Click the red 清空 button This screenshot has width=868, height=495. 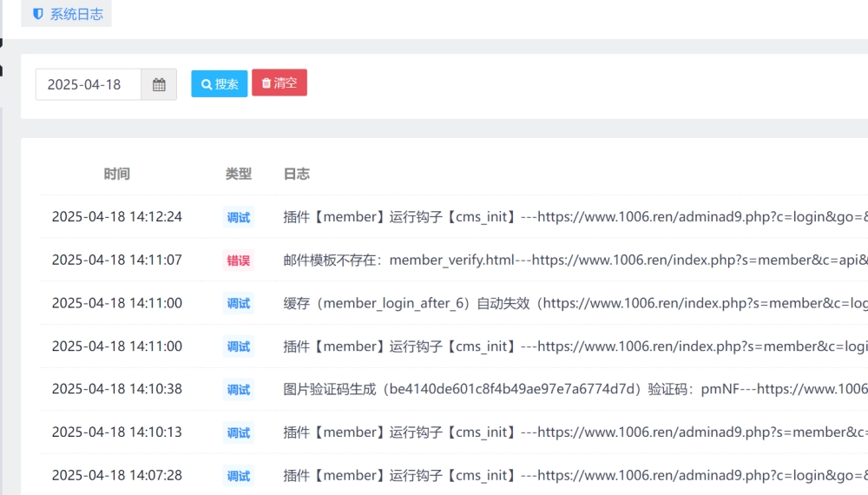(x=279, y=82)
